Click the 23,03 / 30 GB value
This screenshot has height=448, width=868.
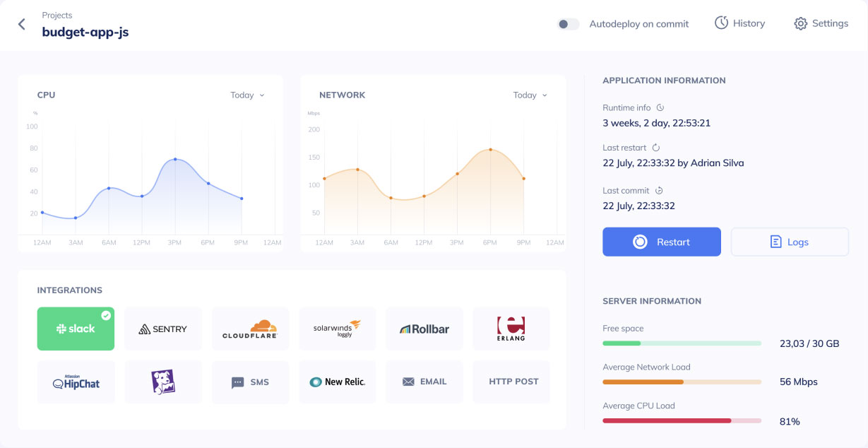pyautogui.click(x=809, y=344)
